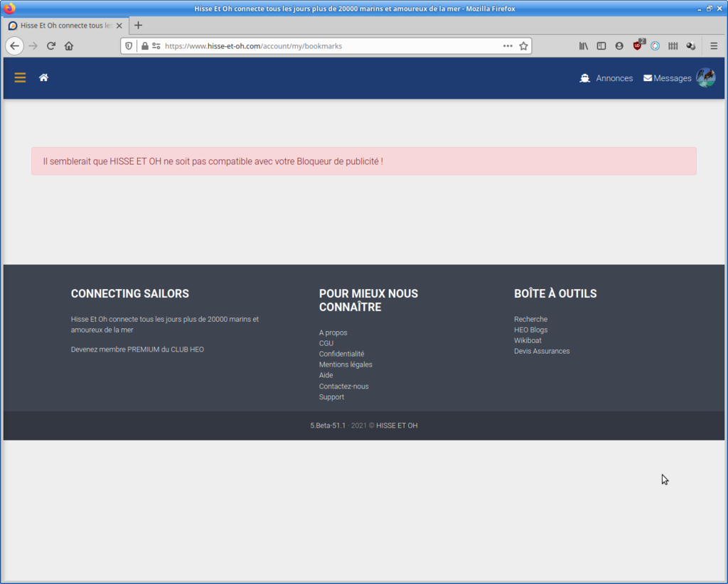Open page actions three-dot menu
The height and width of the screenshot is (584, 728).
[x=508, y=46]
